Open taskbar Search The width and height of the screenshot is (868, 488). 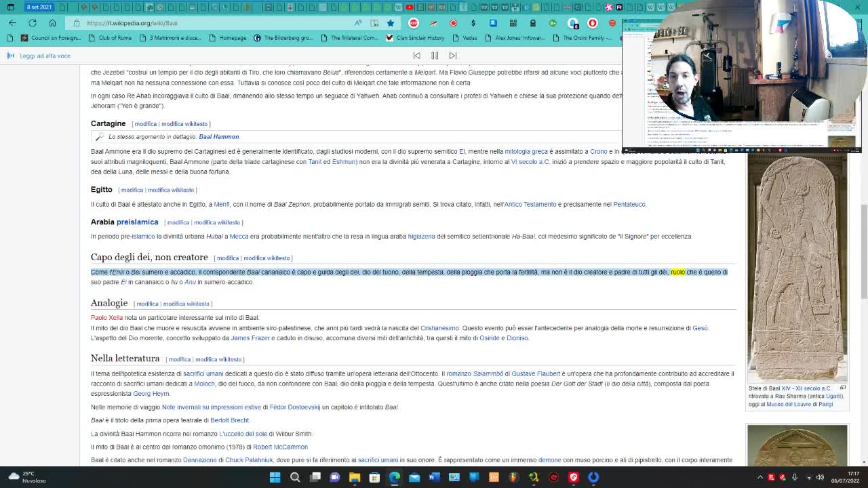coord(295,477)
